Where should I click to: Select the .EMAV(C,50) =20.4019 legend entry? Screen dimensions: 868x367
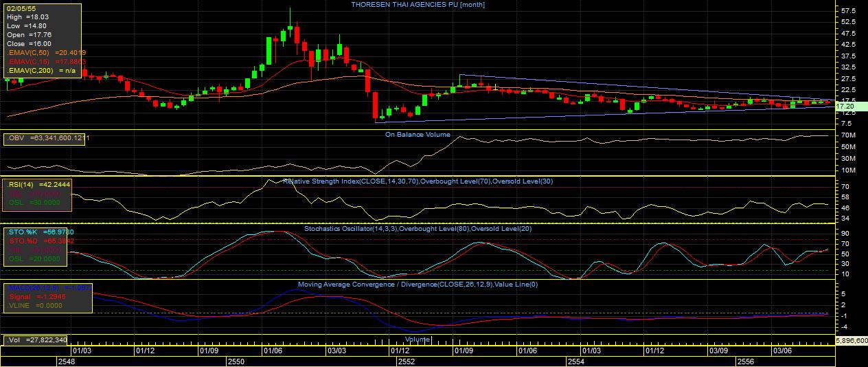tap(46, 52)
